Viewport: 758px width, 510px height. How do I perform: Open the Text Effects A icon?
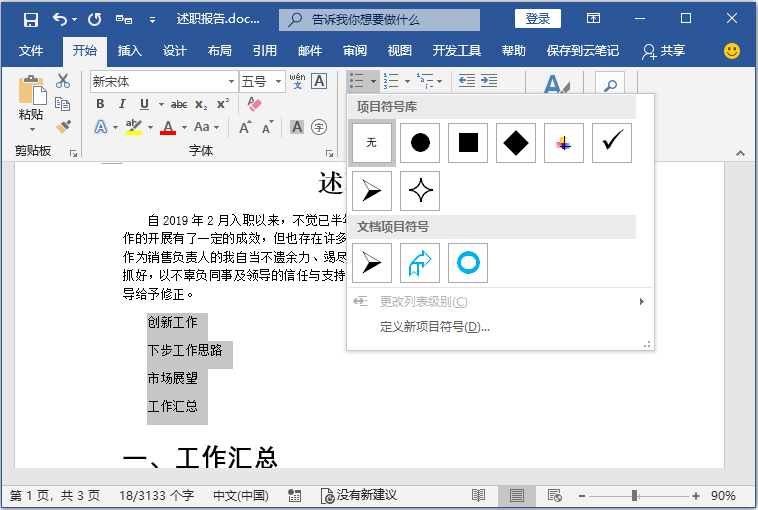pos(101,127)
